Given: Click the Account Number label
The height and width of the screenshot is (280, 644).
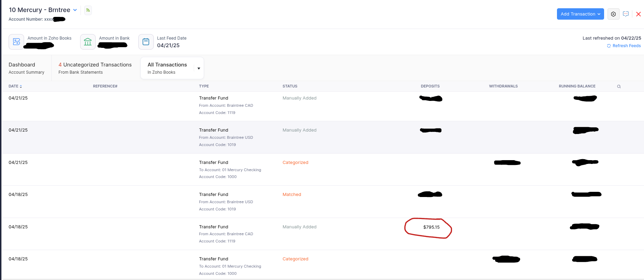Looking at the screenshot, I should tap(26, 19).
